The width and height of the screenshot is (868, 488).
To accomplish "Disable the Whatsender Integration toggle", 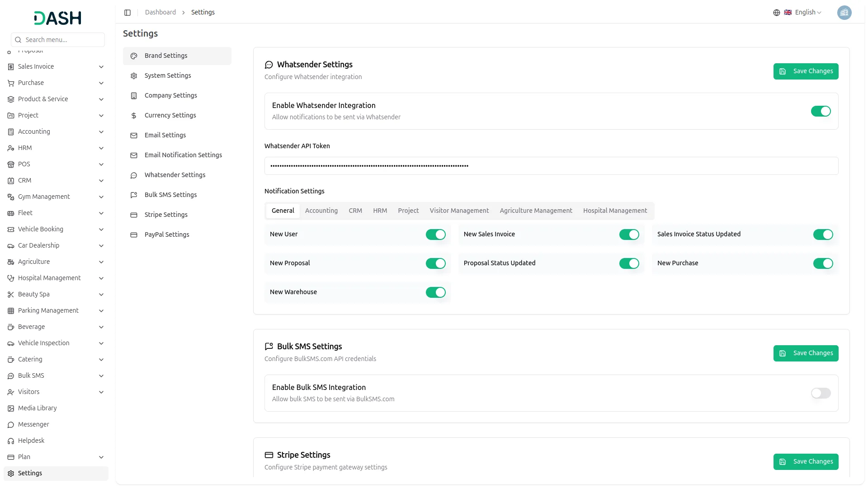I will coord(821,111).
